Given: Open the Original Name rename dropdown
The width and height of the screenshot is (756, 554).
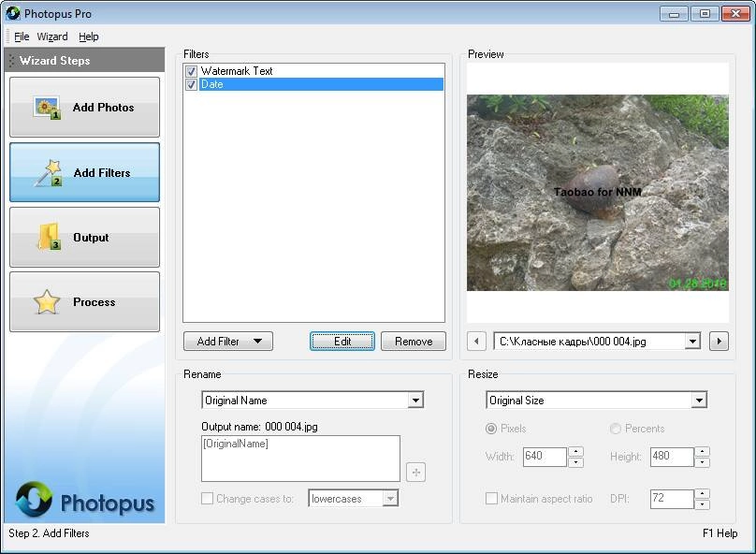Looking at the screenshot, I should (415, 401).
